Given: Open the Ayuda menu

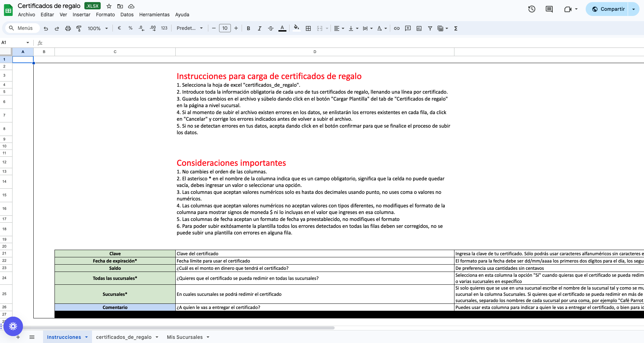Looking at the screenshot, I should (182, 15).
